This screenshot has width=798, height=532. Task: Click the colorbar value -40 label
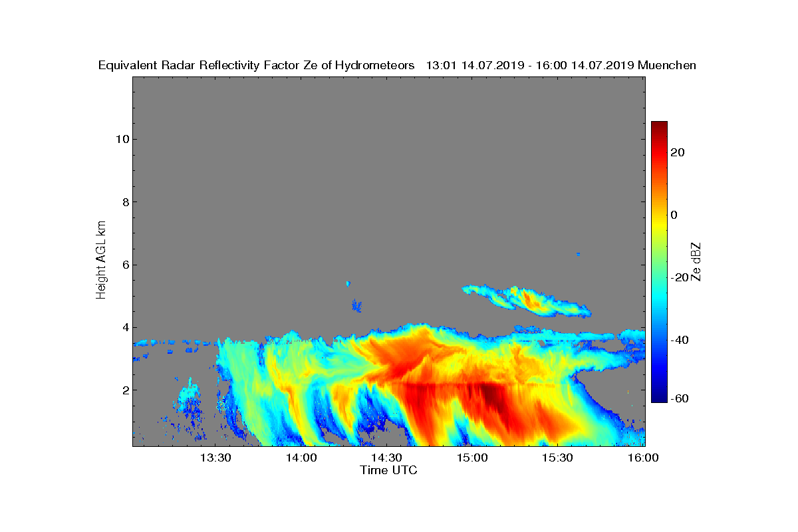[x=678, y=340]
